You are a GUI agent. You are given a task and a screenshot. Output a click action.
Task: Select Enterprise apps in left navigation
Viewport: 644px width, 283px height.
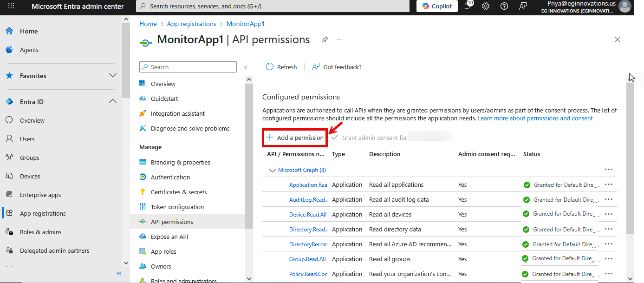coord(40,195)
